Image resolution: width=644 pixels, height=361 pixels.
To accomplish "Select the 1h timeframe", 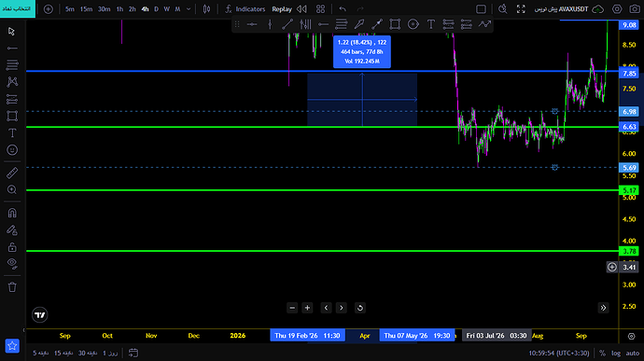I will (119, 9).
